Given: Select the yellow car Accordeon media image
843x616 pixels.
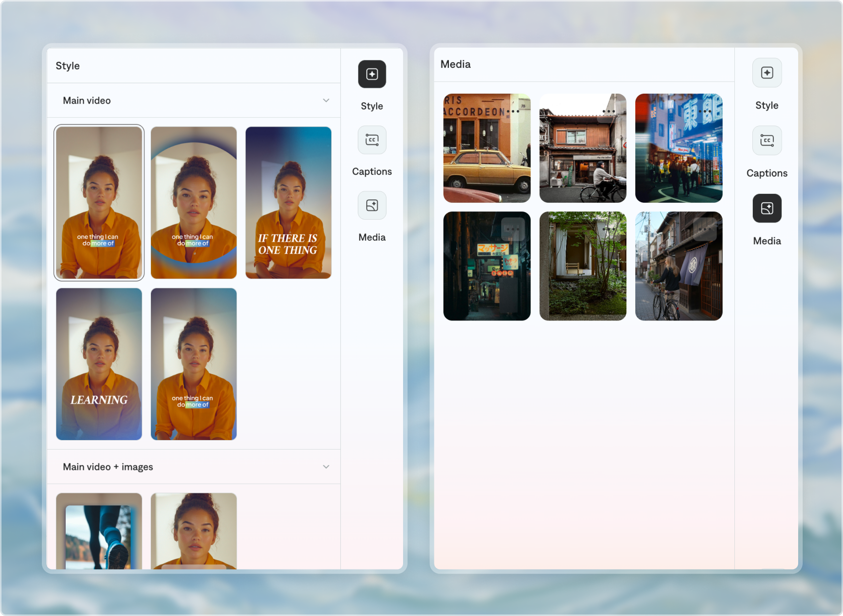Looking at the screenshot, I should 487,148.
